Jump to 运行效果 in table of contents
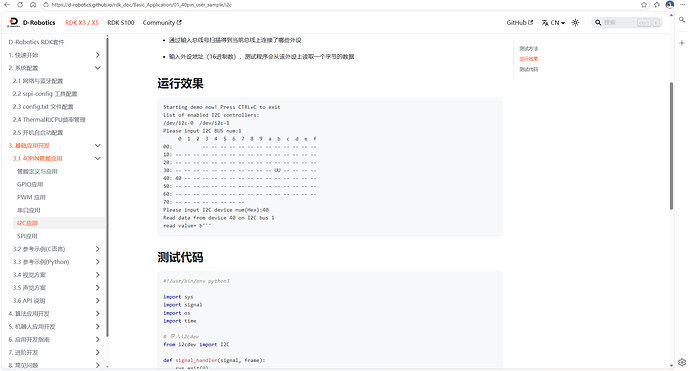The image size is (690, 371). pos(529,59)
